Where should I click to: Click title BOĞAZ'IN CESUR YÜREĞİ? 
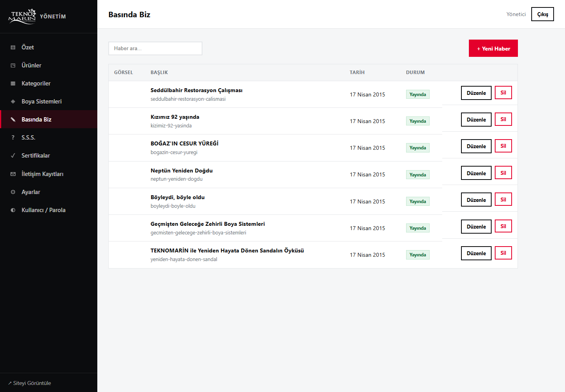point(184,143)
